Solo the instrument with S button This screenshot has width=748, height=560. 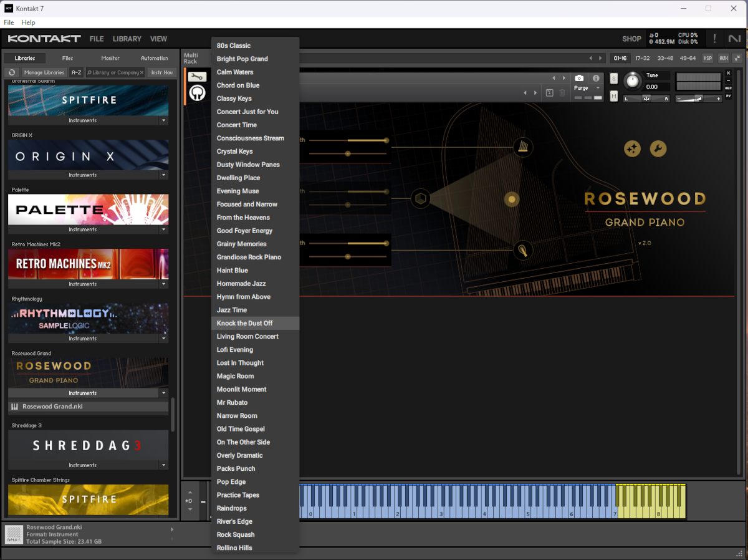614,79
